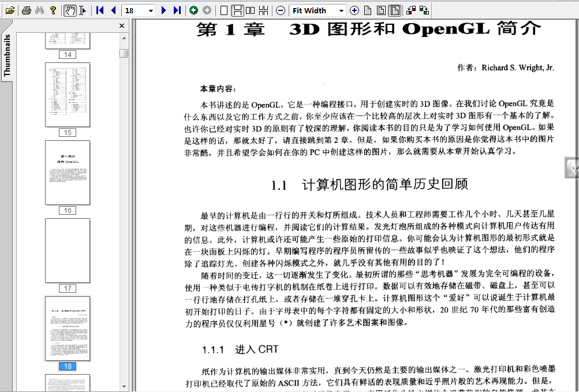This screenshot has width=579, height=392.
Task: Select page 15 thumbnail
Action: 68,95
